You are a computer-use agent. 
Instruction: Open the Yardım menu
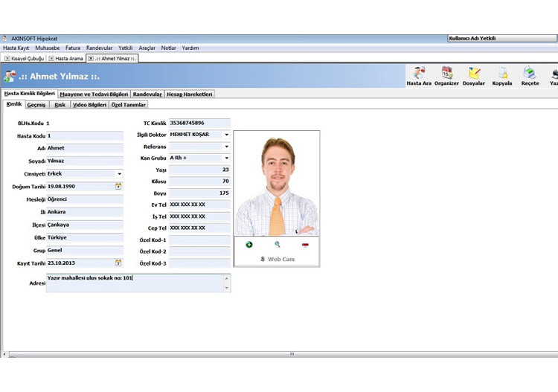click(x=190, y=48)
